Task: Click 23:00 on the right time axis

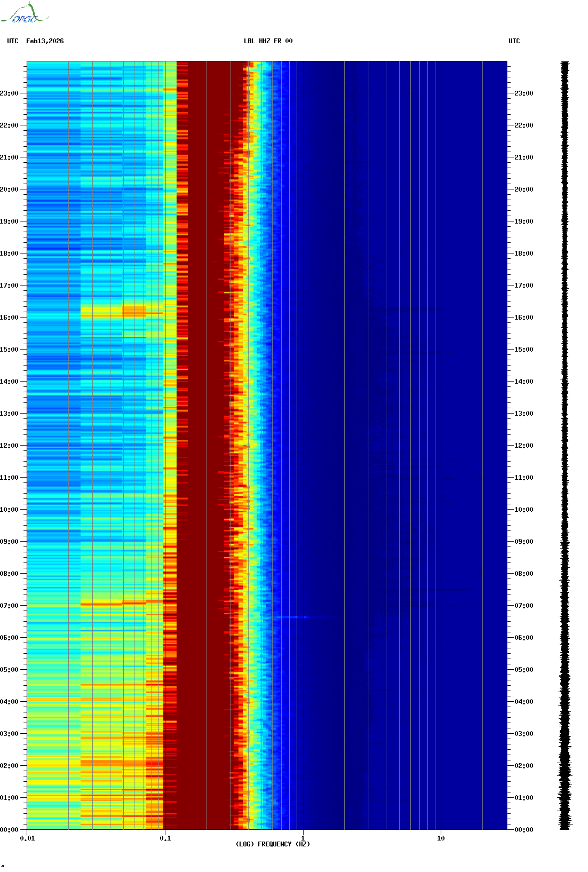Action: point(524,93)
